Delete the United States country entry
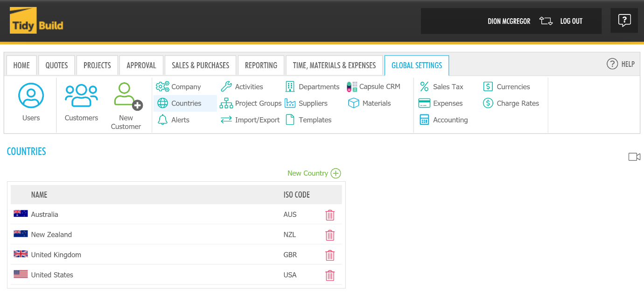Viewport: 644px width, 299px height. pos(330,275)
